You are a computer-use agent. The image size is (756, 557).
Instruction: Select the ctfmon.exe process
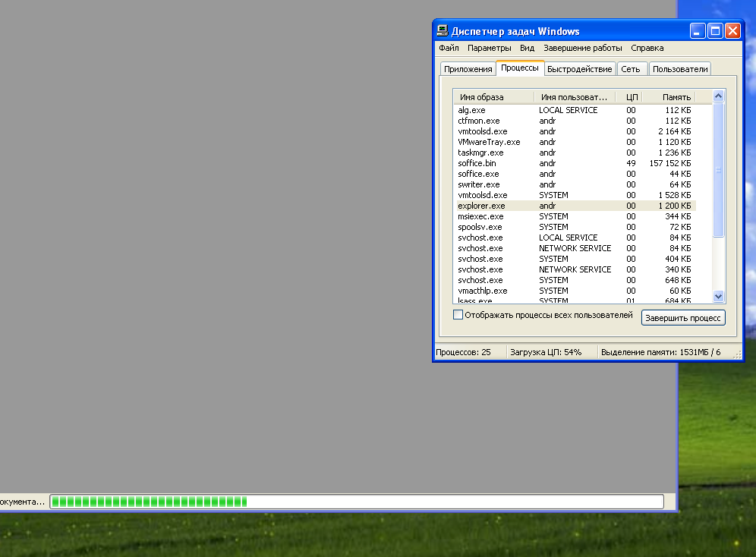[575, 121]
